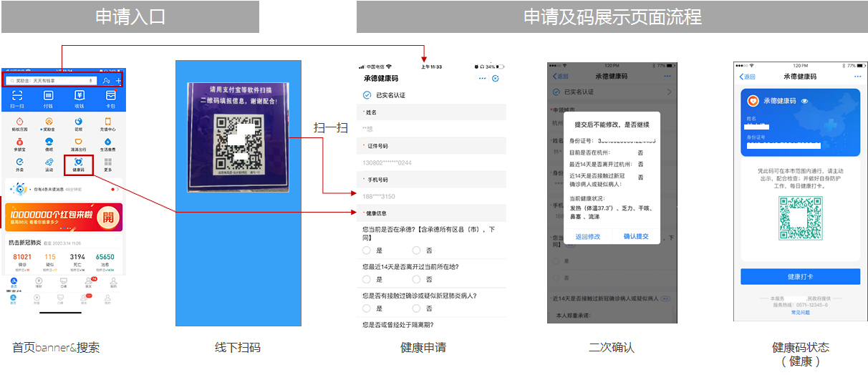
Task: Tap the plus icon on Alipay home
Action: [x=118, y=81]
